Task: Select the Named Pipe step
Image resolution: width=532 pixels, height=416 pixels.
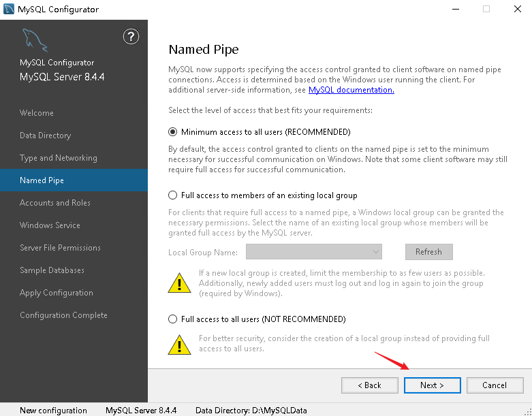Action: tap(74, 180)
